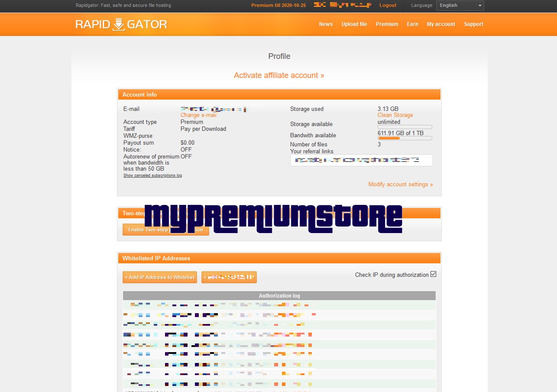Click the Logout link

pyautogui.click(x=388, y=5)
